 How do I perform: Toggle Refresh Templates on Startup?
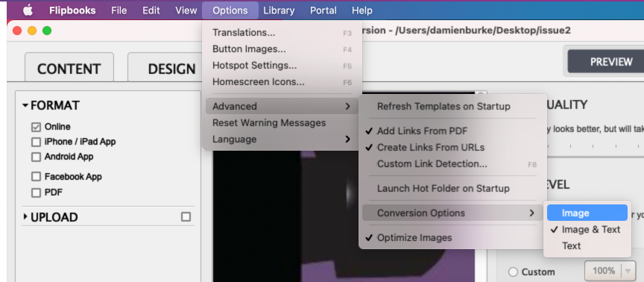pos(452,106)
